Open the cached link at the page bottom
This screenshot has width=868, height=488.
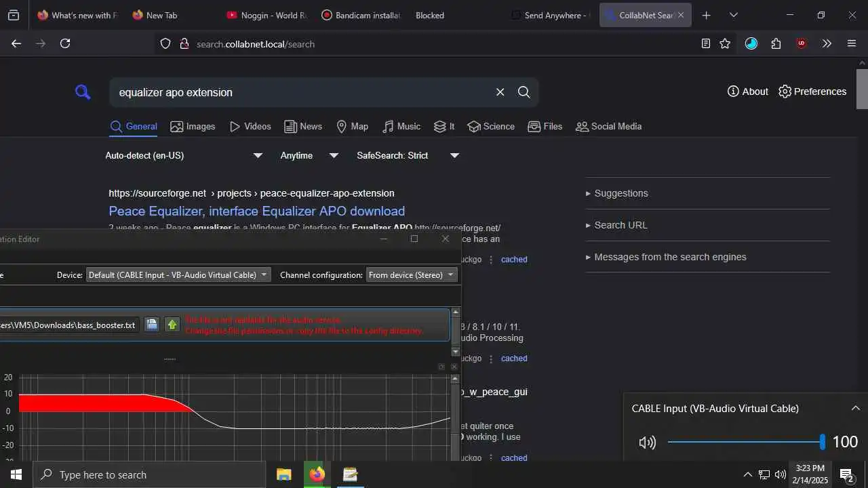pyautogui.click(x=514, y=458)
